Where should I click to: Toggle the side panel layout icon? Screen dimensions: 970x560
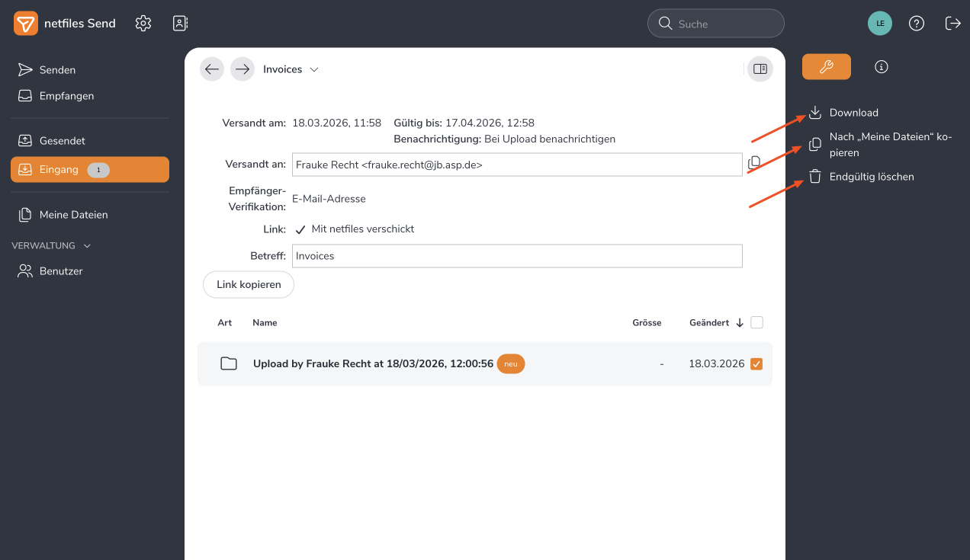click(760, 69)
